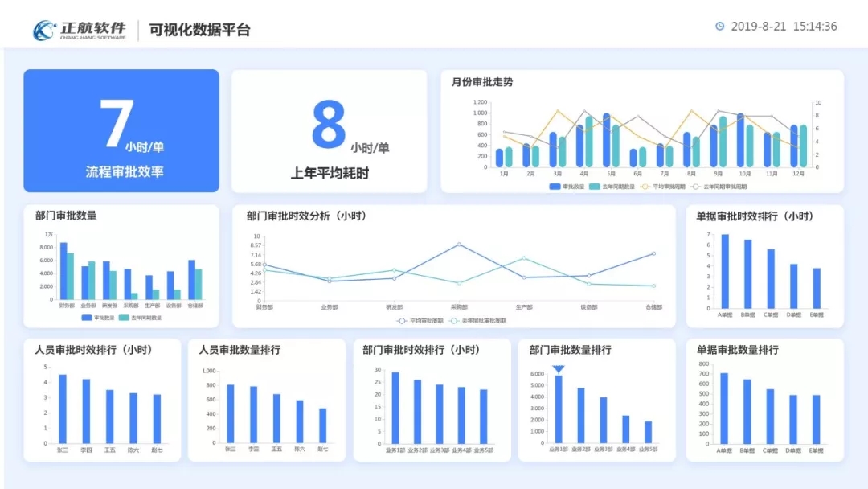Click the 部门审批数量 chart title
868x489 pixels.
click(x=66, y=216)
